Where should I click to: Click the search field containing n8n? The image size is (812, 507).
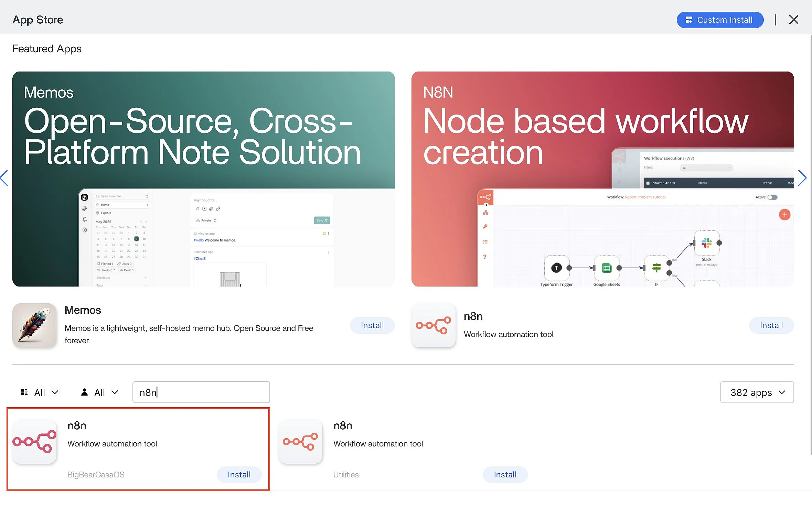click(x=201, y=392)
